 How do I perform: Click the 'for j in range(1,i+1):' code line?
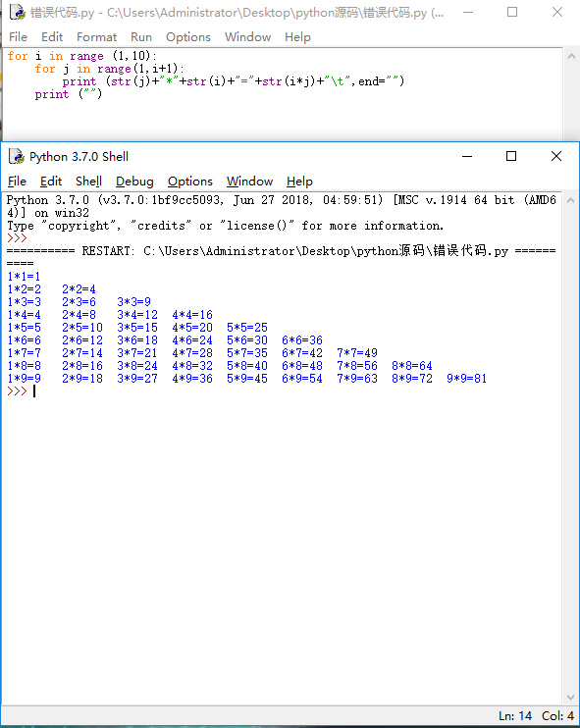click(x=110, y=69)
